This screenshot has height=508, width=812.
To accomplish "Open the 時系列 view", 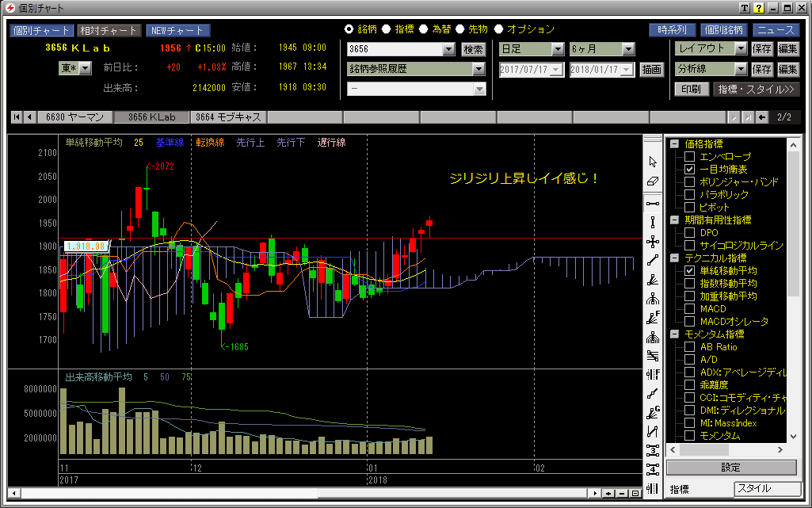I will [673, 30].
